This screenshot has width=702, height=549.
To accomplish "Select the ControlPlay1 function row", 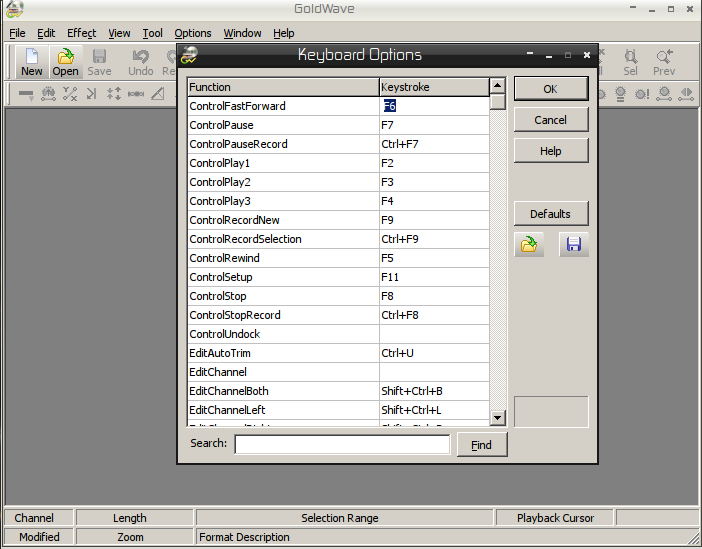I will click(283, 163).
